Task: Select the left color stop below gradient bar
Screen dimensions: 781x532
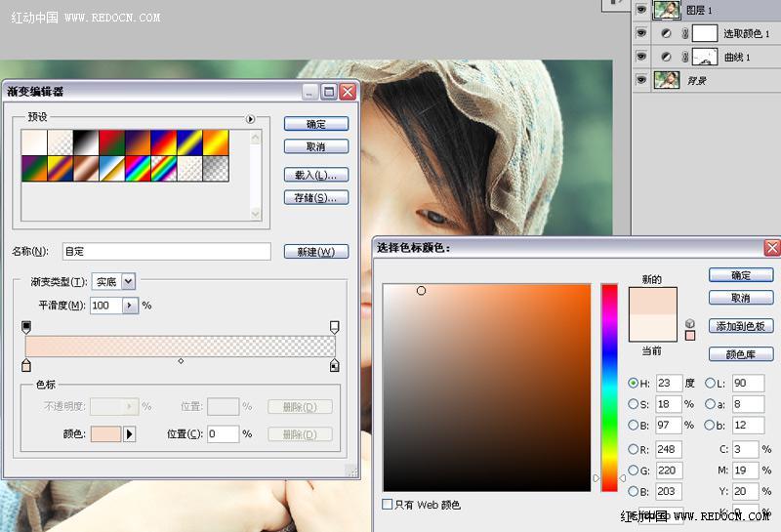Action: click(x=26, y=365)
